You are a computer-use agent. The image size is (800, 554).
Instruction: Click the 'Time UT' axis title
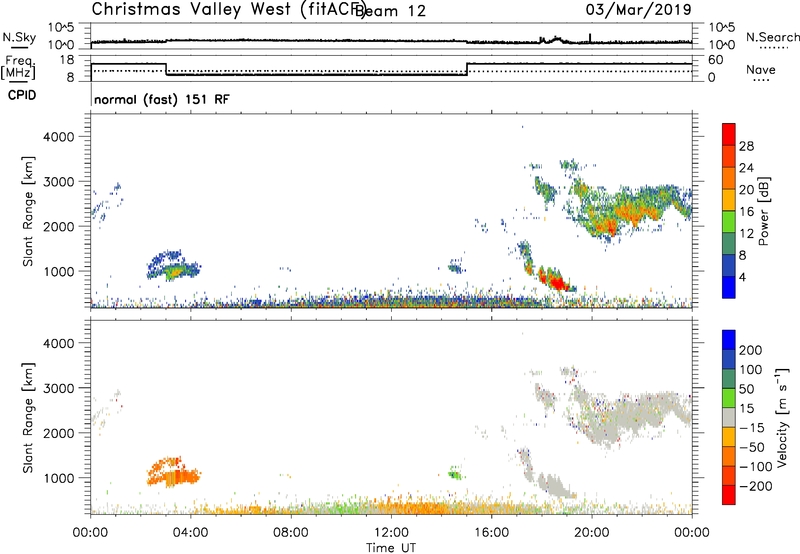tap(391, 548)
